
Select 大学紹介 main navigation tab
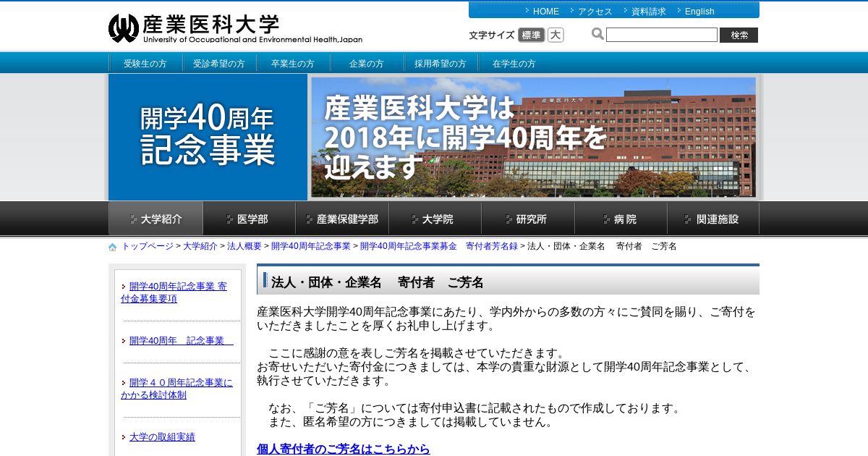(156, 219)
